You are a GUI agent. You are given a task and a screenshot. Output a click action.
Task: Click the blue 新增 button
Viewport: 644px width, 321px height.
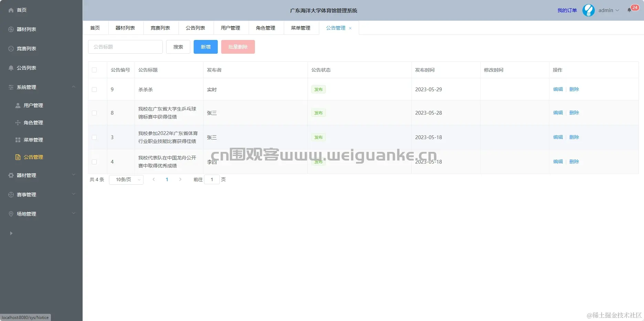[206, 47]
